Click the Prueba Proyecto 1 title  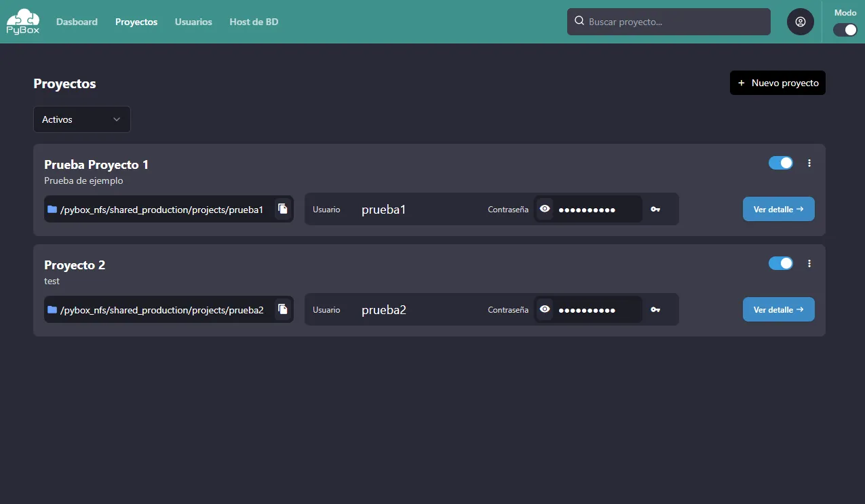coord(96,164)
